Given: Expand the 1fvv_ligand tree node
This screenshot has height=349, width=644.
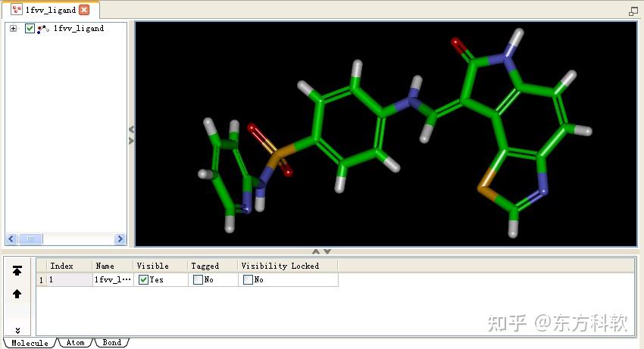Looking at the screenshot, I should click(13, 28).
